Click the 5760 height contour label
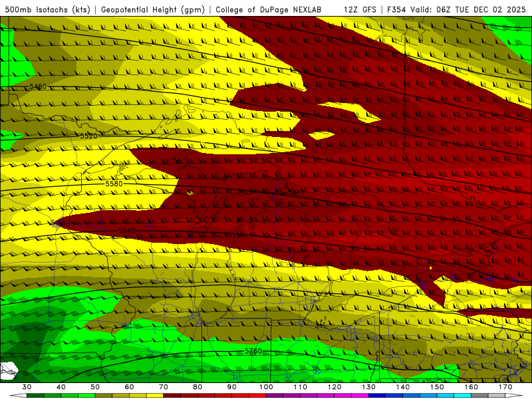 (x=253, y=351)
